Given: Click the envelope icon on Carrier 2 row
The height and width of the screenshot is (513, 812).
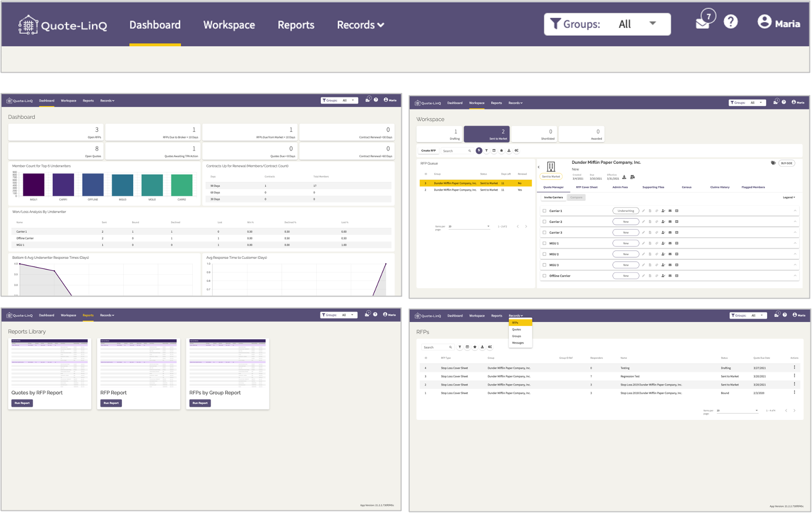Looking at the screenshot, I should coord(670,222).
